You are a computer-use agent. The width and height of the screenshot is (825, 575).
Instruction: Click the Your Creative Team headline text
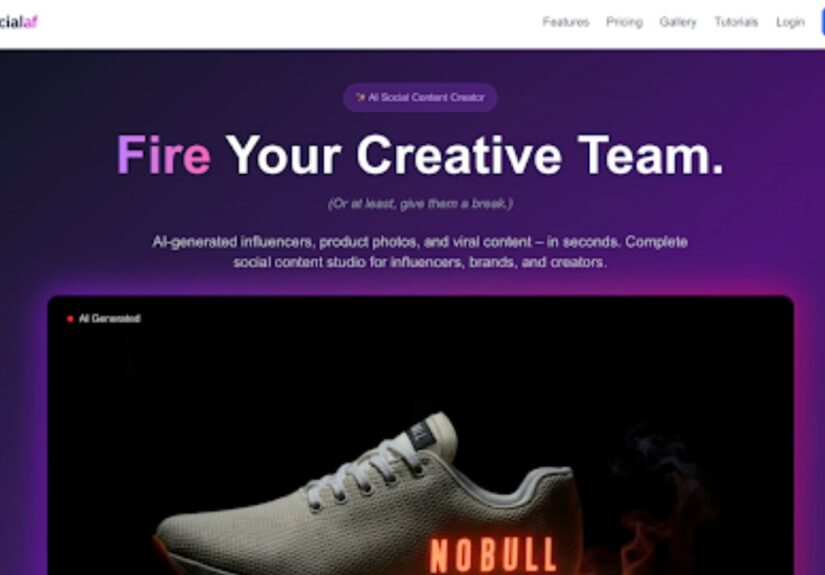click(475, 155)
